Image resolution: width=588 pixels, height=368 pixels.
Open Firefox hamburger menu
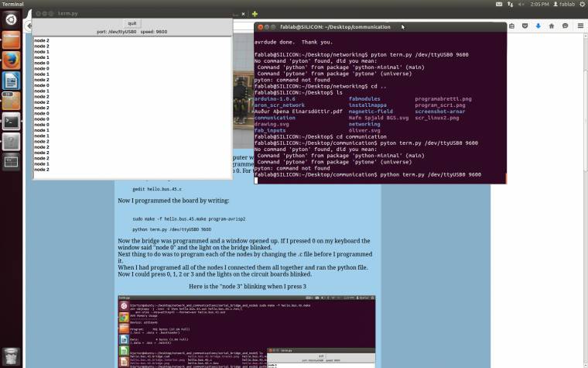[x=580, y=26]
